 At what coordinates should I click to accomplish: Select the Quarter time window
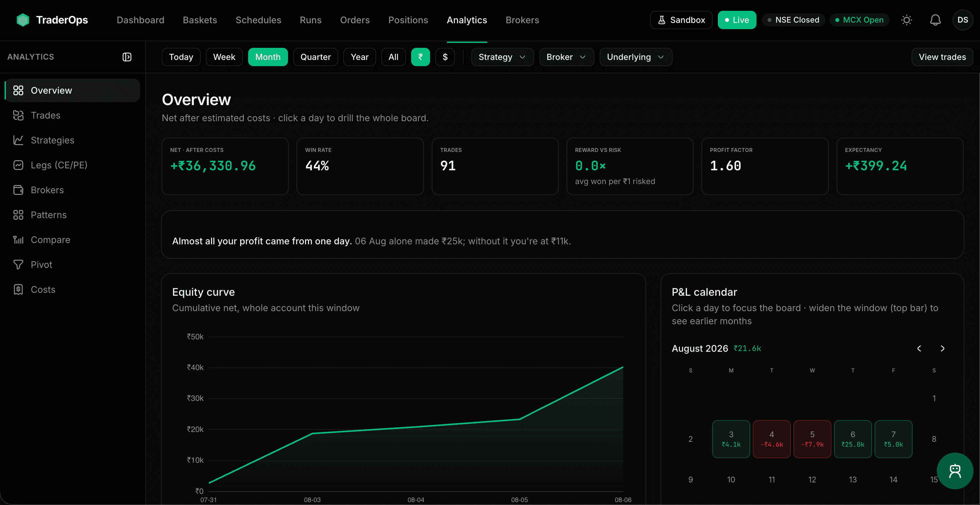tap(316, 57)
